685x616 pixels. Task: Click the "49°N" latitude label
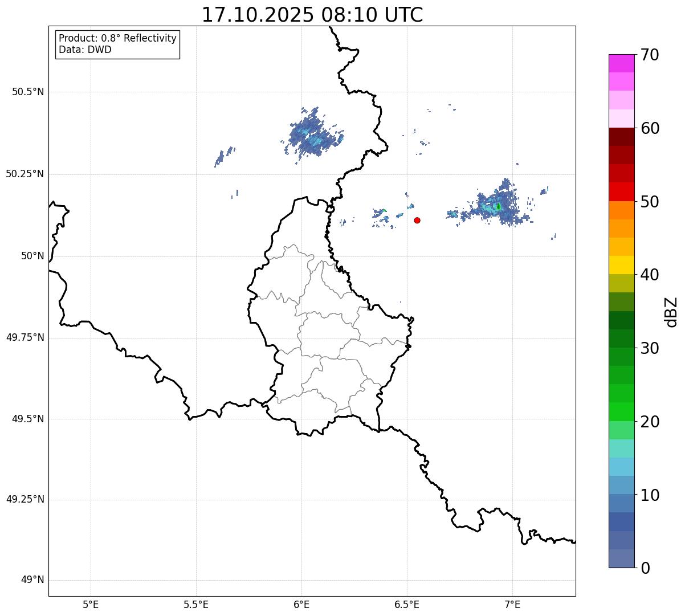[32, 580]
